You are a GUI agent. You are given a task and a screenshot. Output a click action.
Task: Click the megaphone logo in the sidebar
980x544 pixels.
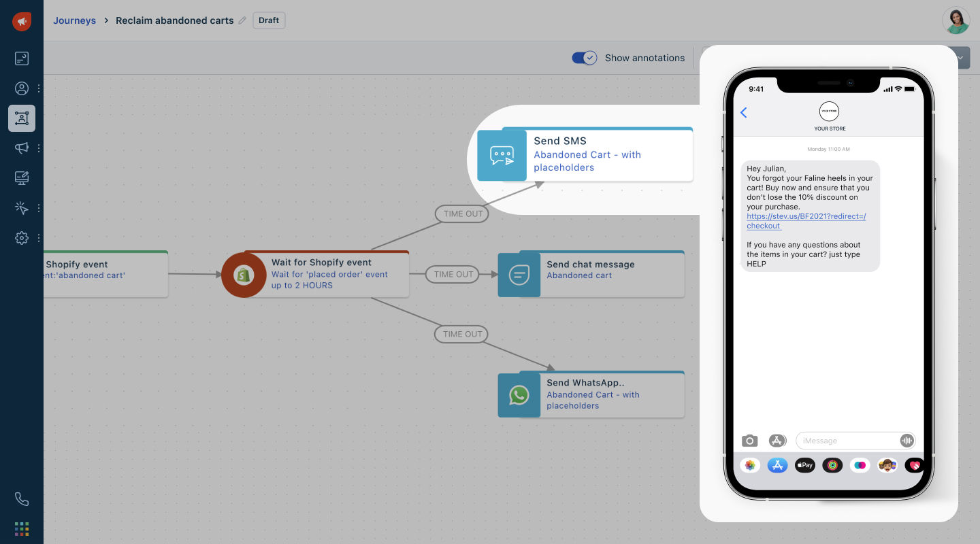pyautogui.click(x=22, y=22)
